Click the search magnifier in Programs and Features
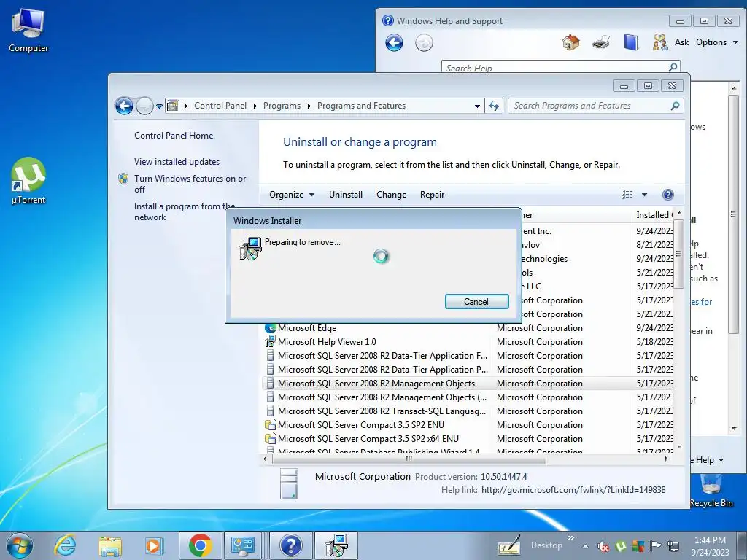The height and width of the screenshot is (560, 747). click(x=675, y=106)
